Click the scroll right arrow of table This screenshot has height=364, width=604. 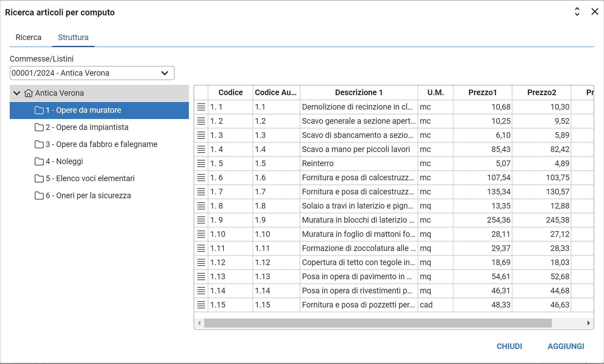588,323
